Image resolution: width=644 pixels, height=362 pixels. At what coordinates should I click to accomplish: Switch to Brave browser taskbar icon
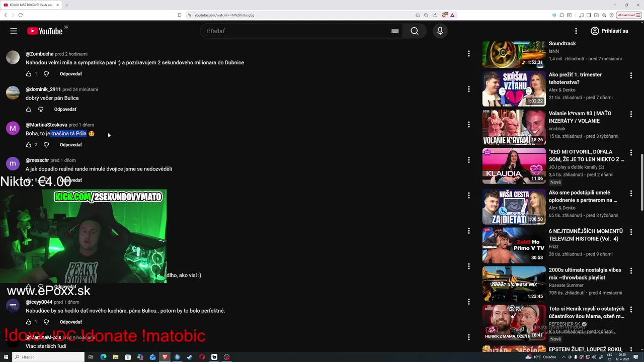tap(165, 357)
